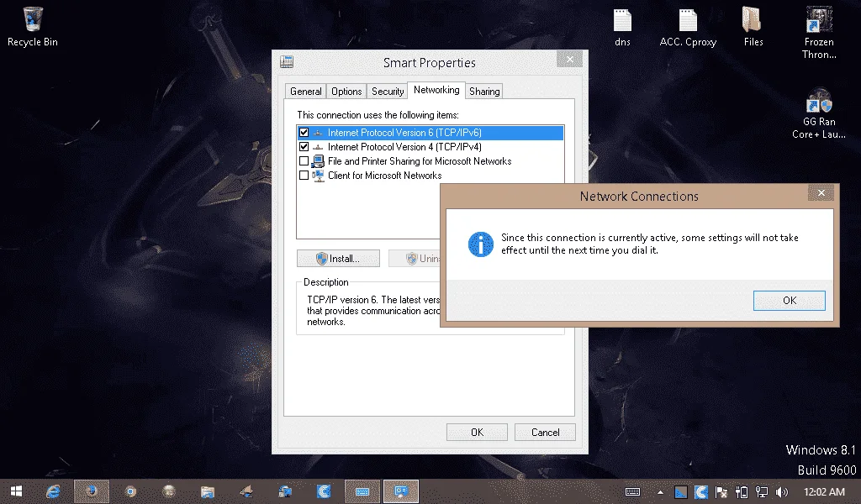Select the Networking tab
The width and height of the screenshot is (861, 504).
pyautogui.click(x=436, y=90)
